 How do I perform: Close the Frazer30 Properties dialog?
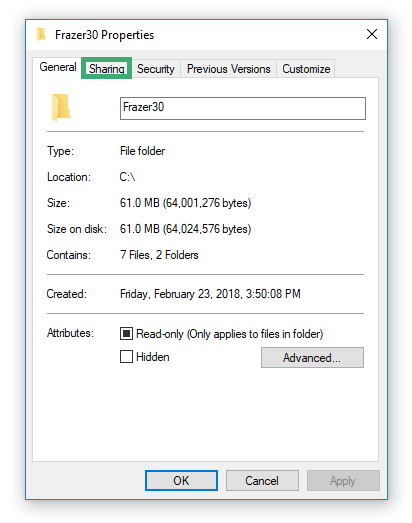point(372,34)
